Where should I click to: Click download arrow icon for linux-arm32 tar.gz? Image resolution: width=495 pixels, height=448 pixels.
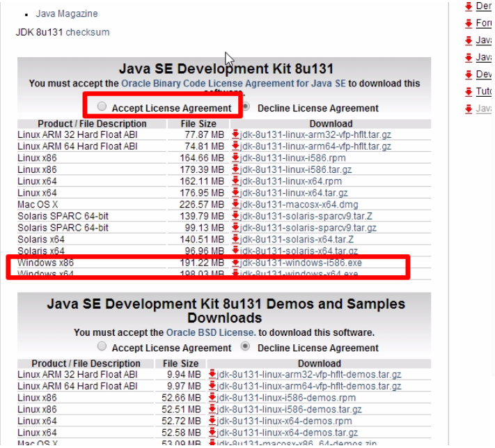click(x=235, y=134)
